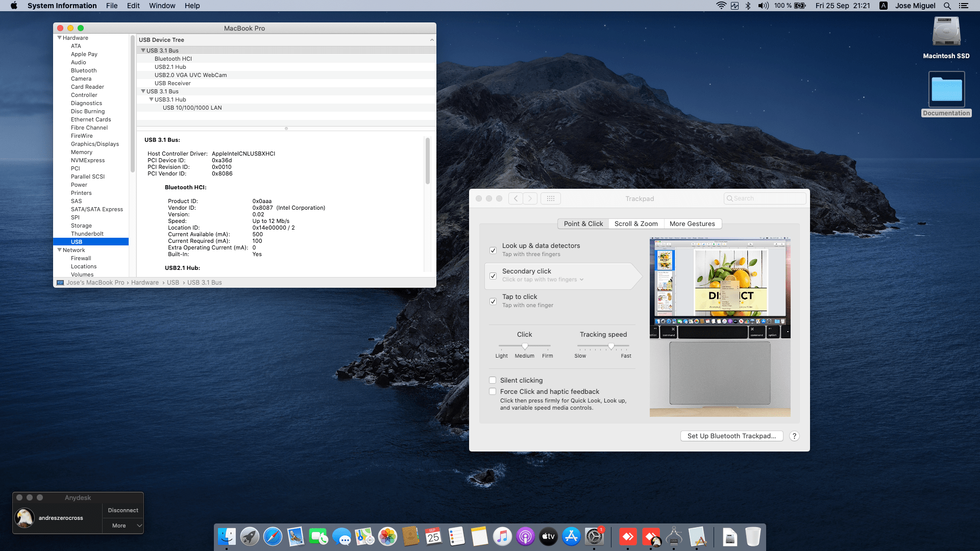980x551 pixels.
Task: Open the Window menu in menu bar
Action: [x=162, y=6]
